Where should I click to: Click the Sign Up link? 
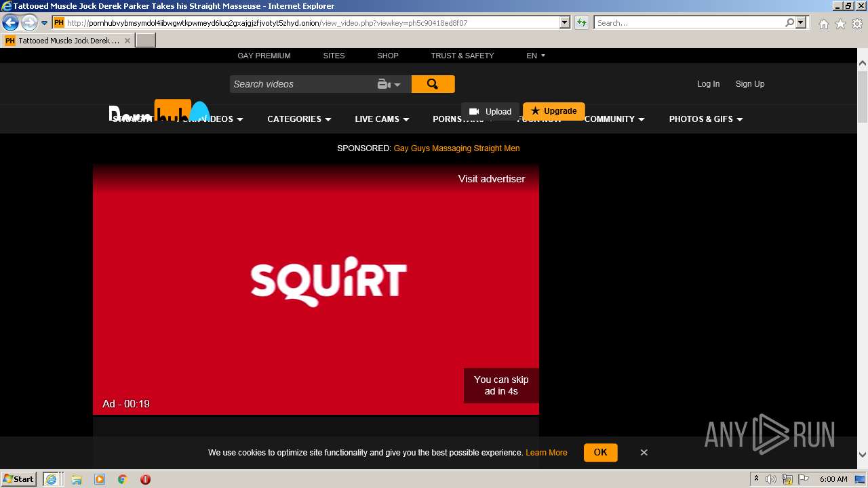[x=750, y=84]
